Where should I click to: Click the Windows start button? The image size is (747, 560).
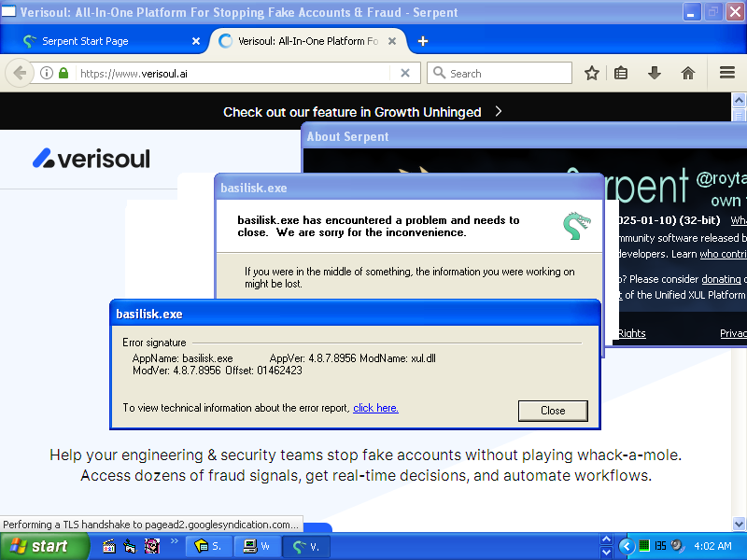click(x=44, y=546)
